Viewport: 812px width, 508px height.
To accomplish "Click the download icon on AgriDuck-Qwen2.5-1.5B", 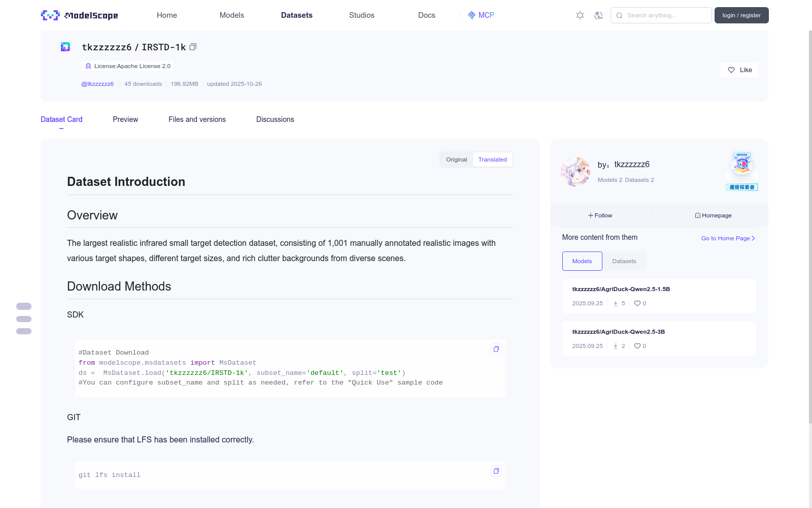I will click(616, 303).
